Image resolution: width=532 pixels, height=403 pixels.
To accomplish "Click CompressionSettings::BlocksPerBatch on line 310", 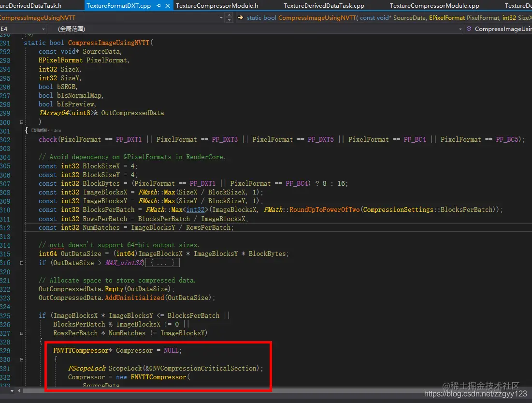I will coord(428,209).
